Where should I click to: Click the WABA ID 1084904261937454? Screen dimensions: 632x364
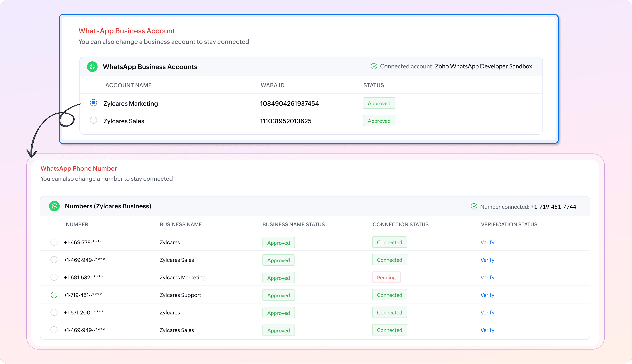click(289, 103)
